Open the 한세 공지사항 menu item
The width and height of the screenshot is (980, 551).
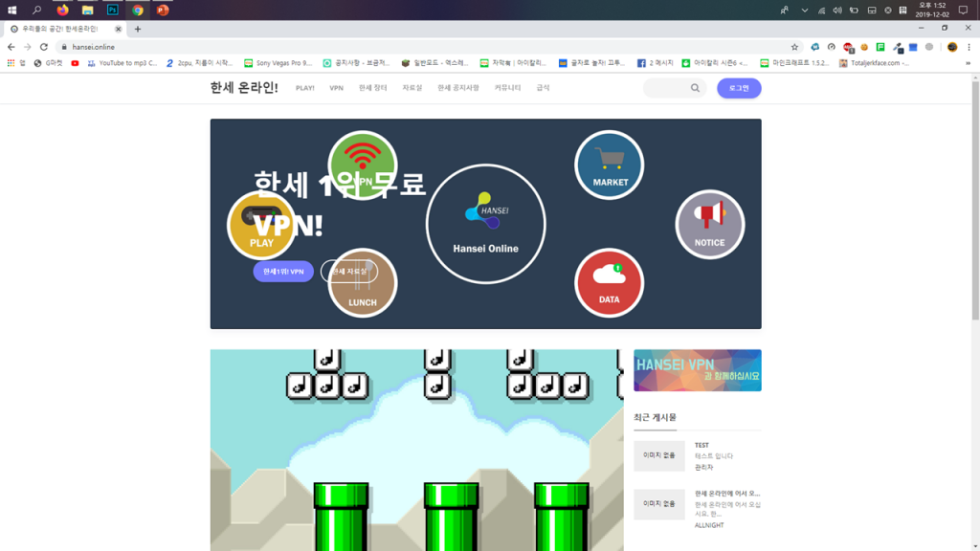[x=458, y=88]
